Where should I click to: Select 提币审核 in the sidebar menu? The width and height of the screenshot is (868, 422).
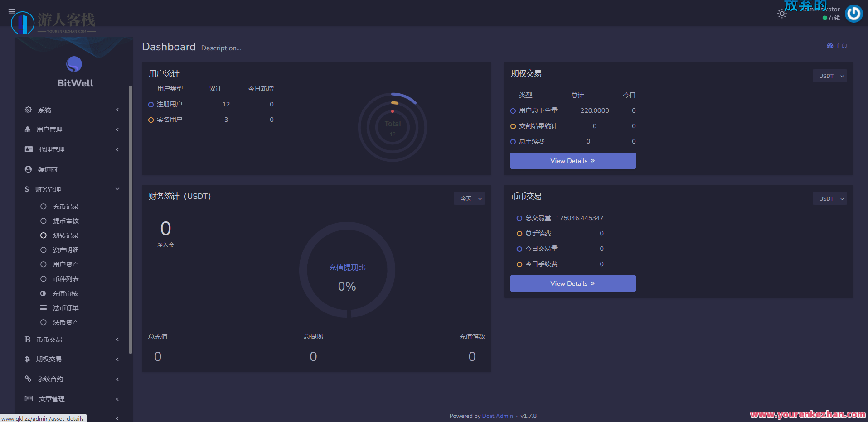click(x=66, y=221)
